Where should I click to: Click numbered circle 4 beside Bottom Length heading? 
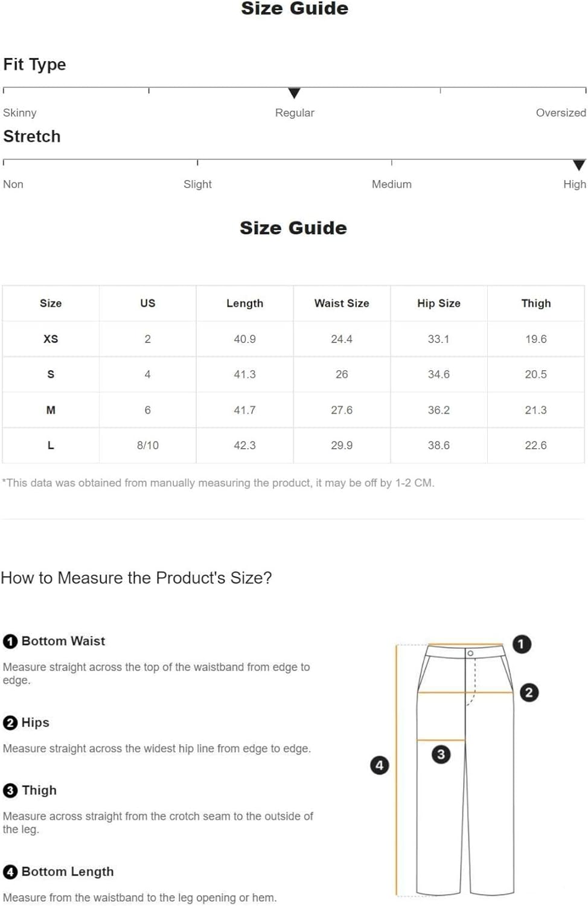coord(10,872)
